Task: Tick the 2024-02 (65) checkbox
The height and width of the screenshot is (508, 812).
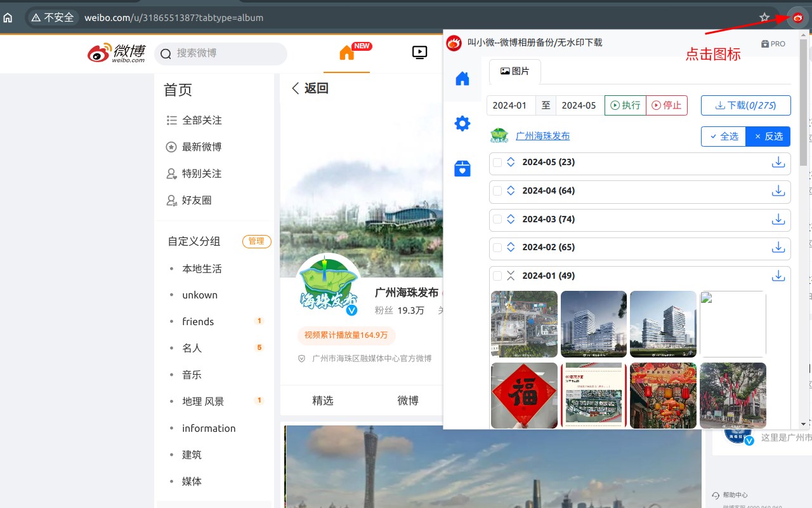Action: pos(497,248)
